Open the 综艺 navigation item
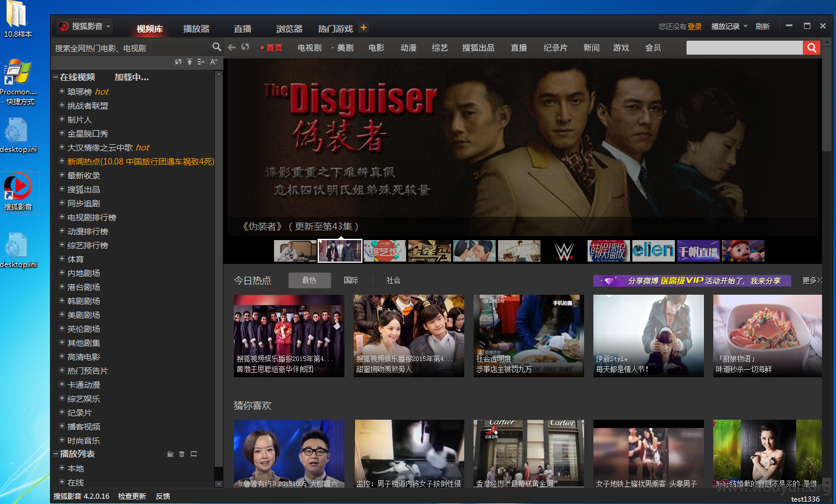 click(440, 48)
